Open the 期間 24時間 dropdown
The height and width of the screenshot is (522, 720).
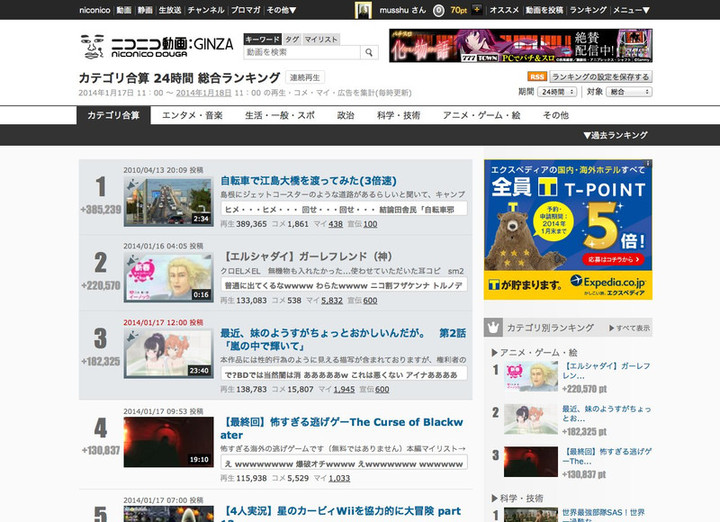coord(557,92)
